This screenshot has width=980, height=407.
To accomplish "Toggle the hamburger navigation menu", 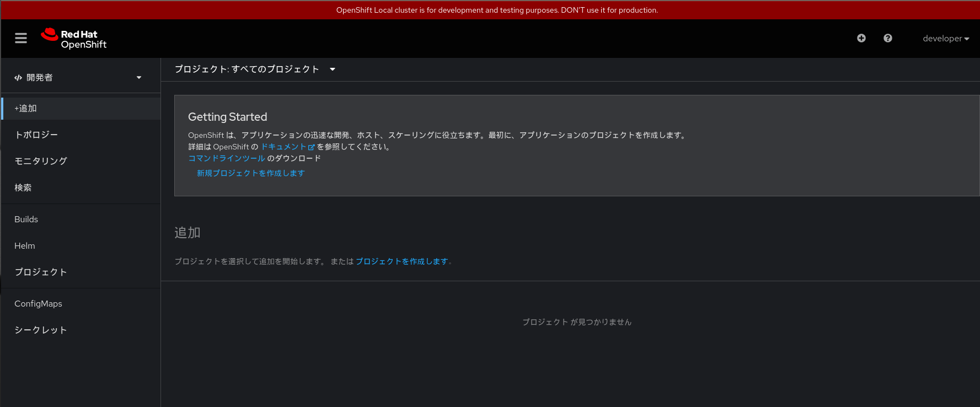I will (21, 38).
